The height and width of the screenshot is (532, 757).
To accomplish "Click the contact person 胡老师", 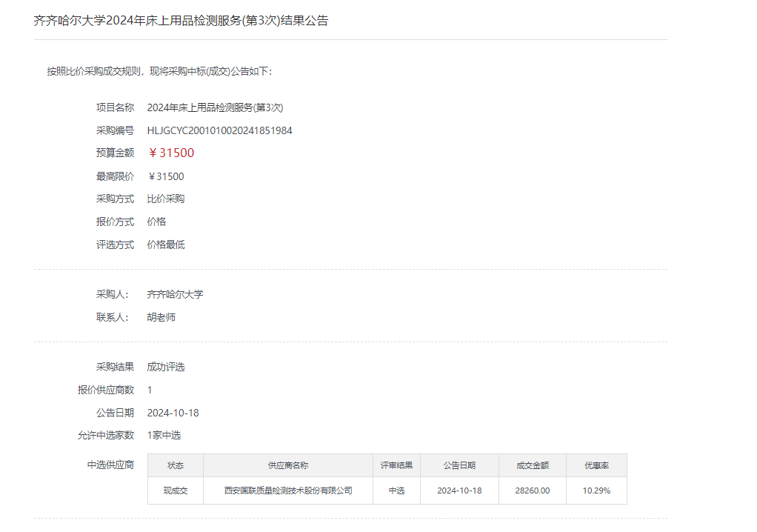I will coord(161,317).
